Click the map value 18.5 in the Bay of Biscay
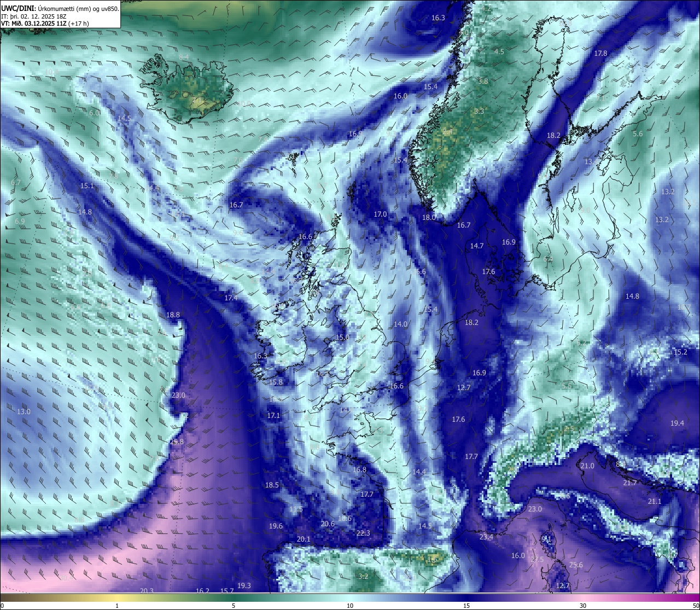The image size is (700, 610). click(272, 485)
